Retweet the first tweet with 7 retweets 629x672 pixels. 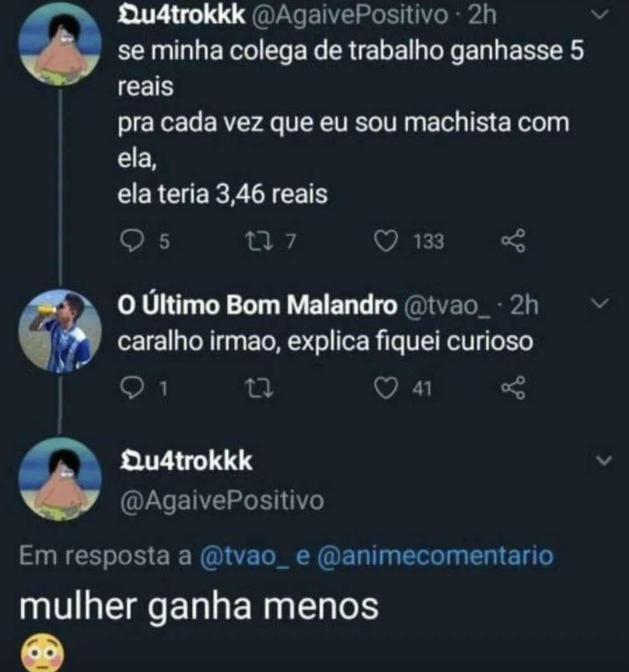point(260,242)
